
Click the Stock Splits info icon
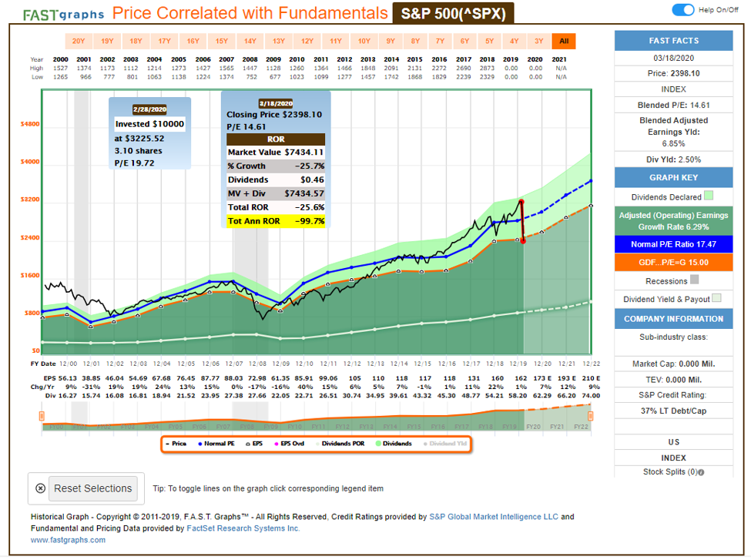tap(701, 472)
